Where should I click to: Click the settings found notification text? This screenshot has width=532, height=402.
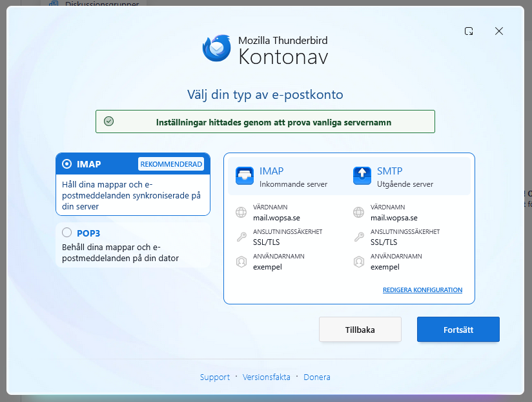tap(274, 122)
